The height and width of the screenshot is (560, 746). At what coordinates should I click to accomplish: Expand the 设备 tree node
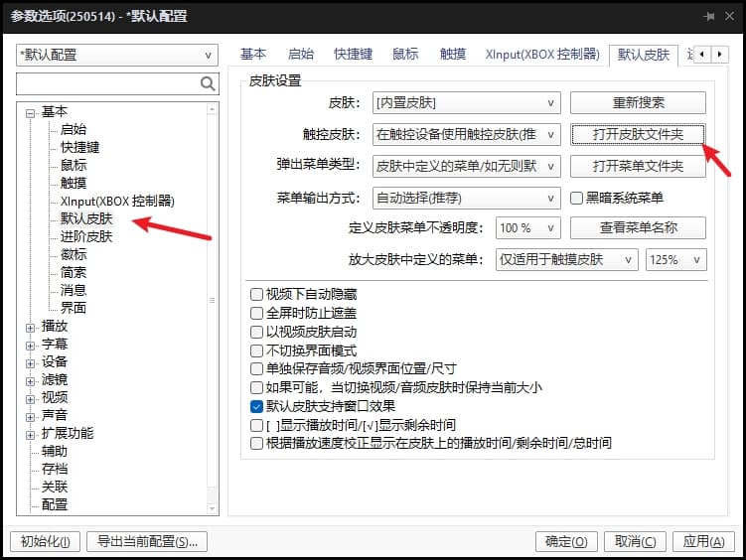pos(31,363)
